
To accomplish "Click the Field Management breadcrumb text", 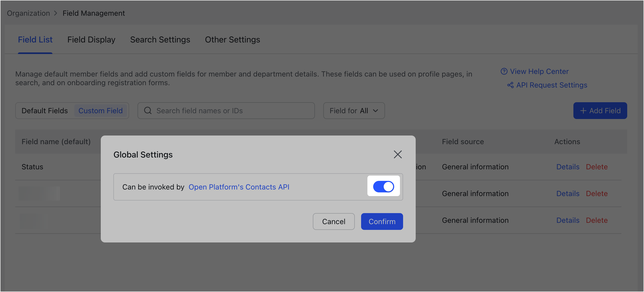I will pos(94,13).
